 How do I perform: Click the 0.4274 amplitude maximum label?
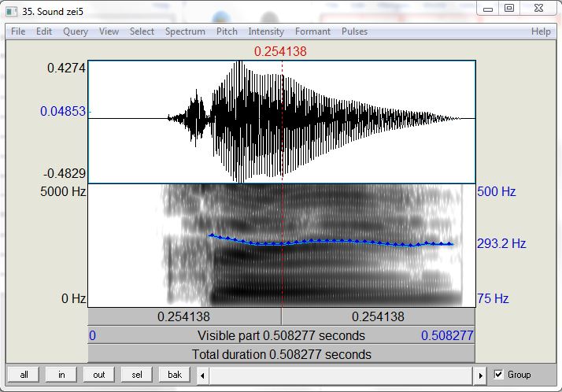point(66,68)
